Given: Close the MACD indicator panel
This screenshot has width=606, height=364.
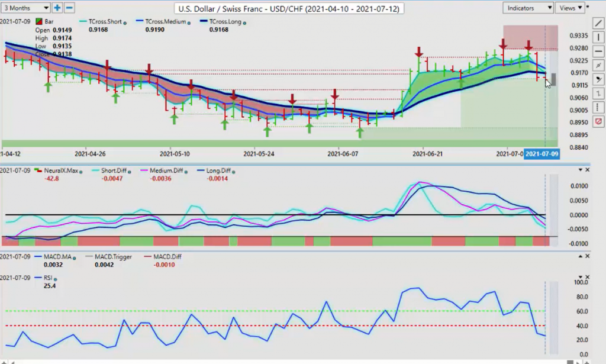Looking at the screenshot, I should tap(588, 256).
